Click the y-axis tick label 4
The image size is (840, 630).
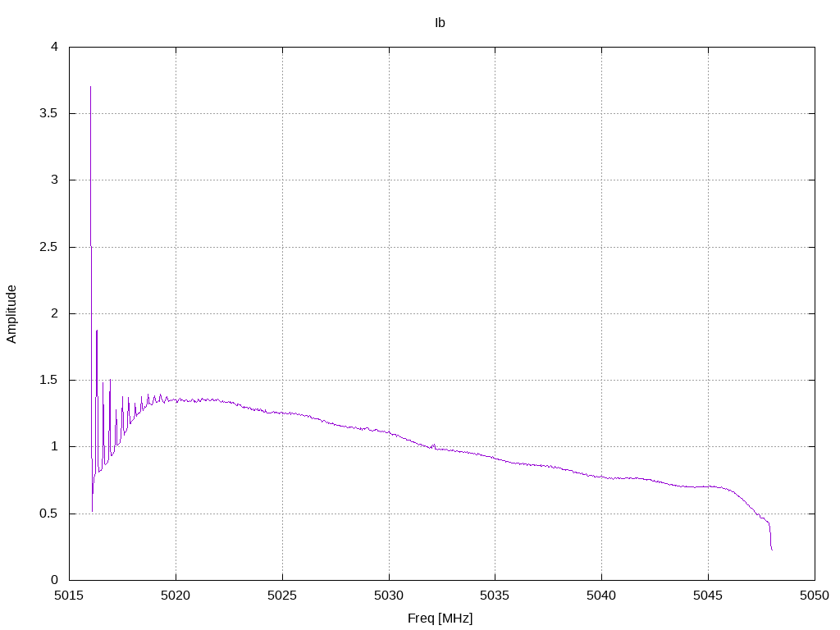54,47
